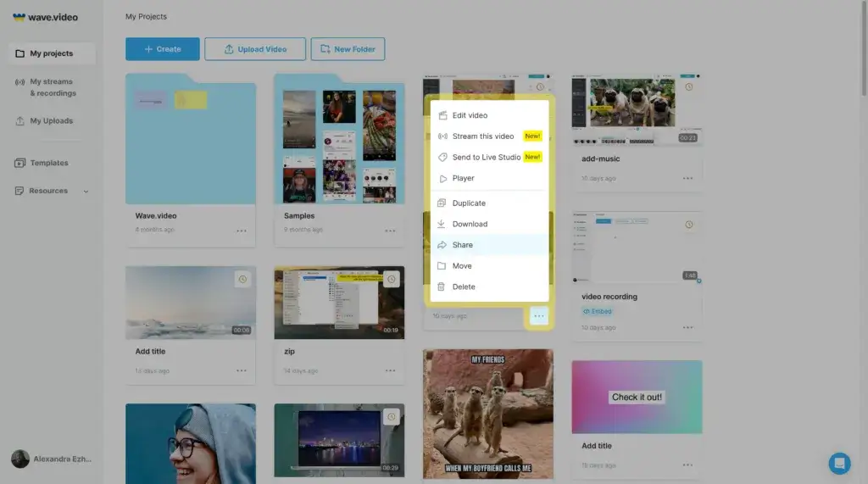Viewport: 868px width, 484px height.
Task: Click the wave.video logo
Action: 46,17
